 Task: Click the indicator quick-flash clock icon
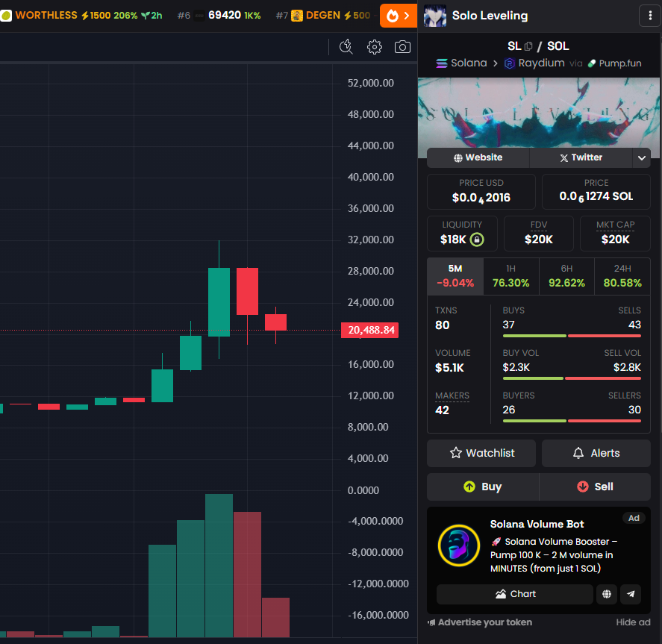(x=346, y=46)
